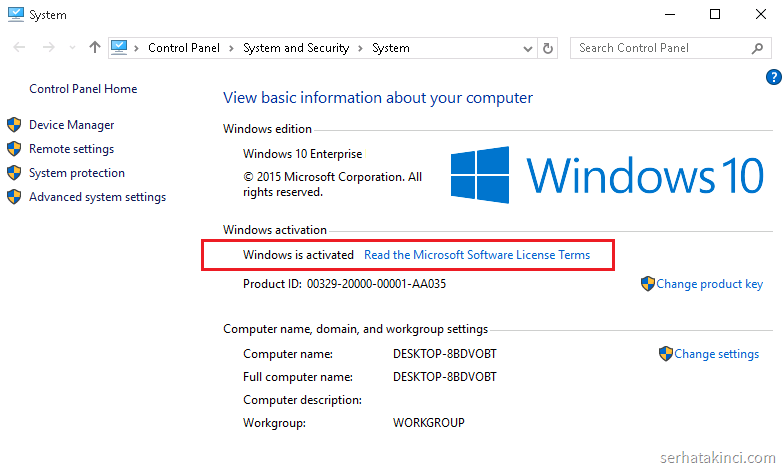
Task: Open the address bar history dropdown
Action: coord(527,48)
